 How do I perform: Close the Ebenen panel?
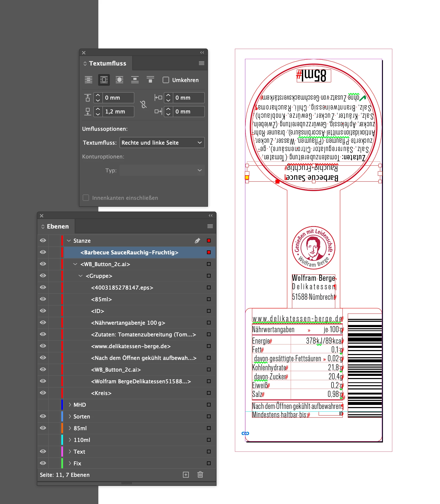click(x=42, y=216)
